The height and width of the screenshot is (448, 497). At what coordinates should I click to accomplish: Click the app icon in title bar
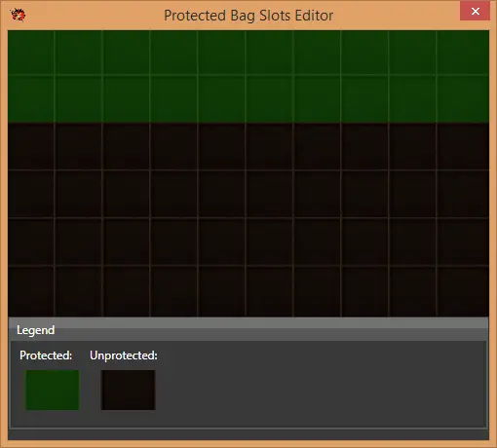tap(18, 15)
